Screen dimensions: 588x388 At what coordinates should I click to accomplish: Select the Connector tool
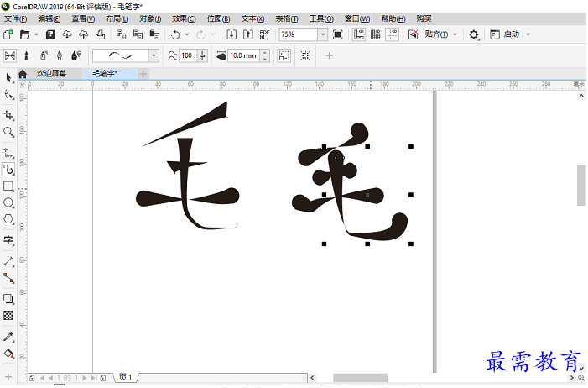tap(8, 278)
